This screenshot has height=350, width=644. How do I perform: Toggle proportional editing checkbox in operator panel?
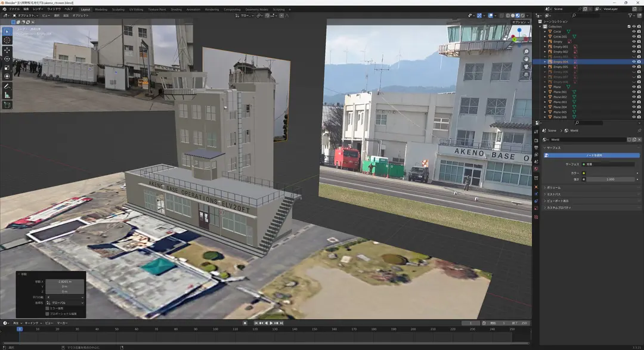pos(47,314)
